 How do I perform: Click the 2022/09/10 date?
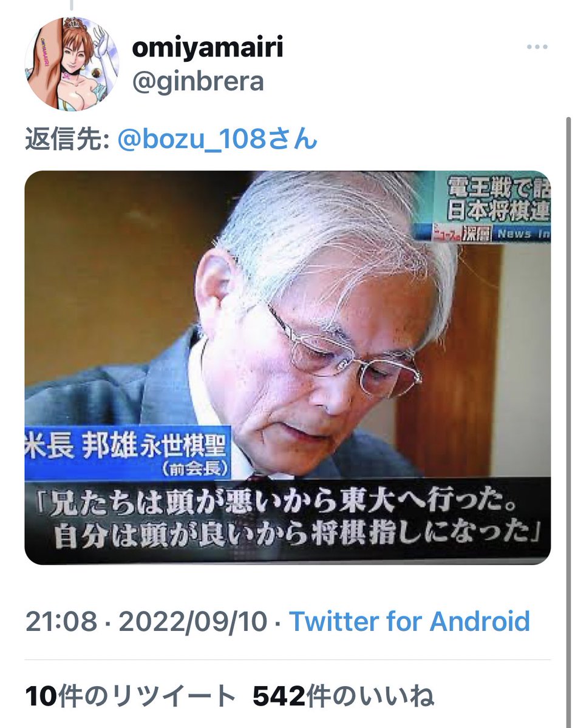tap(193, 621)
